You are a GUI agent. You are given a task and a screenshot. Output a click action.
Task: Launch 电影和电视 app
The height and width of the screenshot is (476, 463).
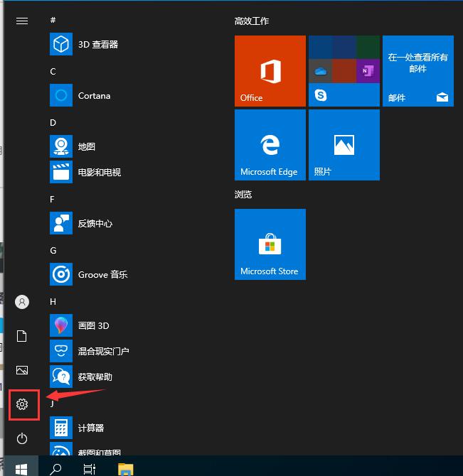tap(99, 172)
